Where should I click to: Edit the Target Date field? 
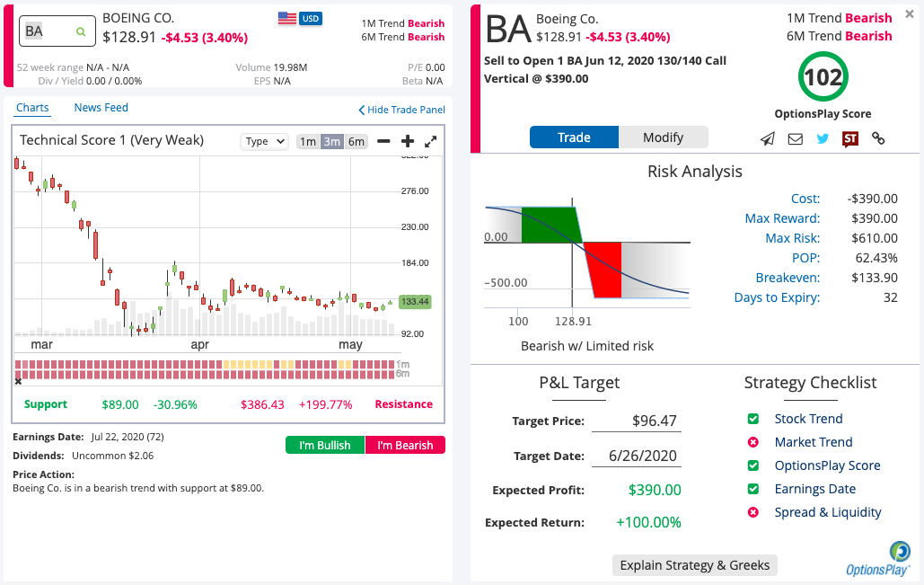tap(637, 456)
